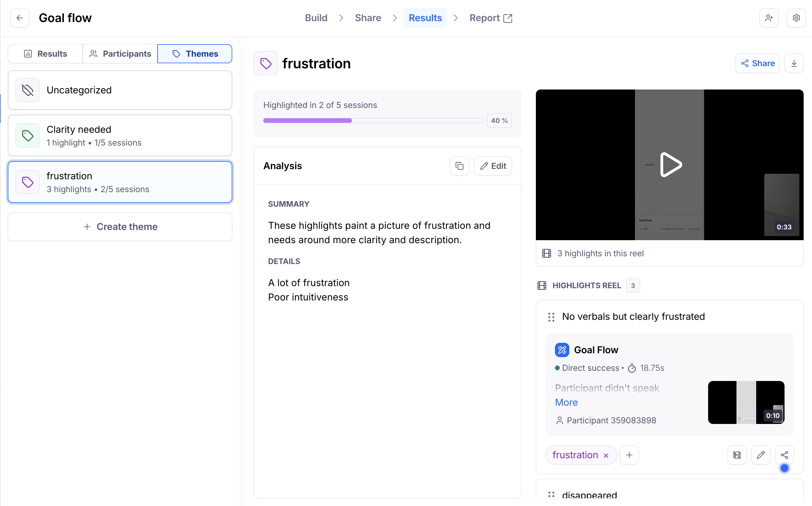The image size is (812, 506).
Task: Open the settings gear icon
Action: coord(796,18)
